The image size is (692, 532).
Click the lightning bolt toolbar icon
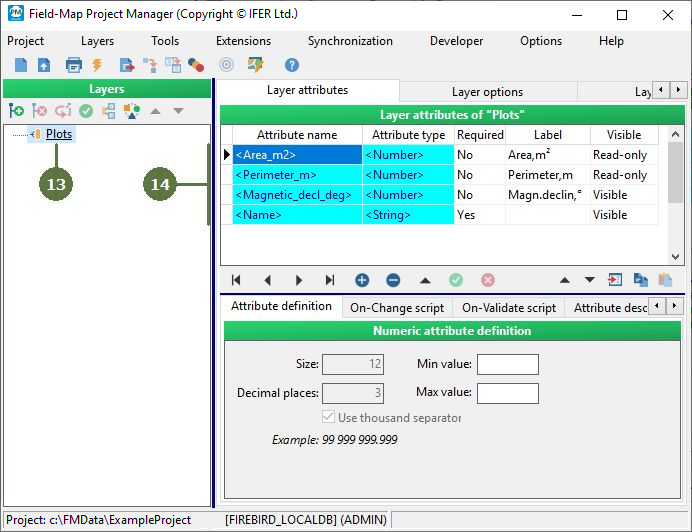click(x=97, y=65)
